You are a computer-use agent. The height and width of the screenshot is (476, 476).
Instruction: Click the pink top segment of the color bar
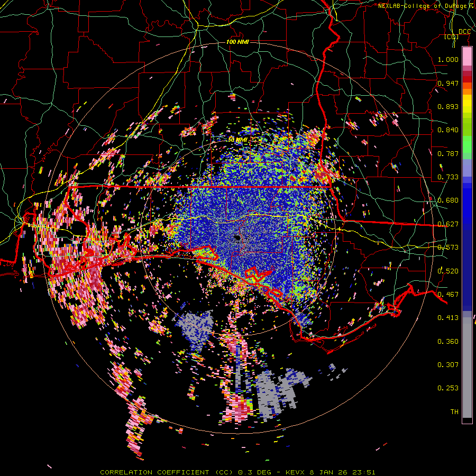pos(467,57)
